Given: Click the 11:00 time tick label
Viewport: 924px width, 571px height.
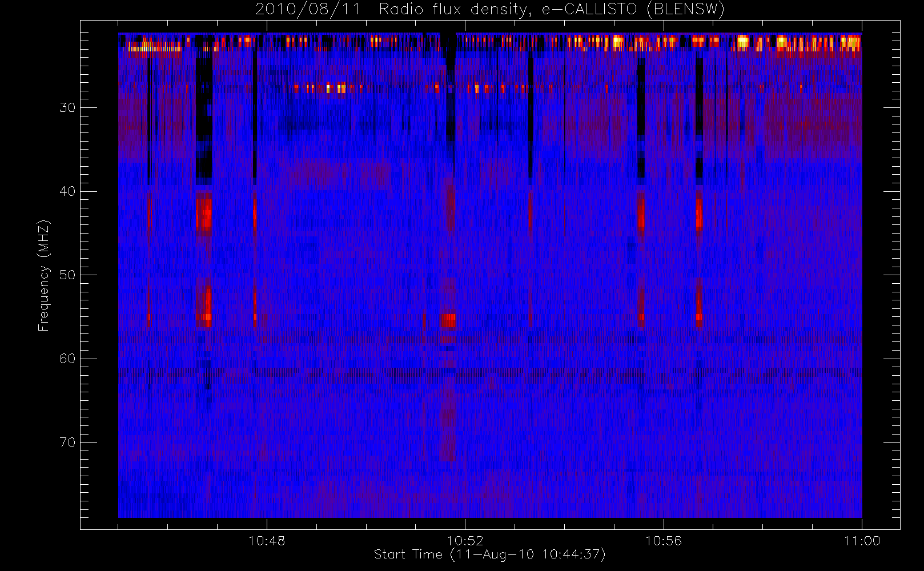Looking at the screenshot, I should [862, 541].
